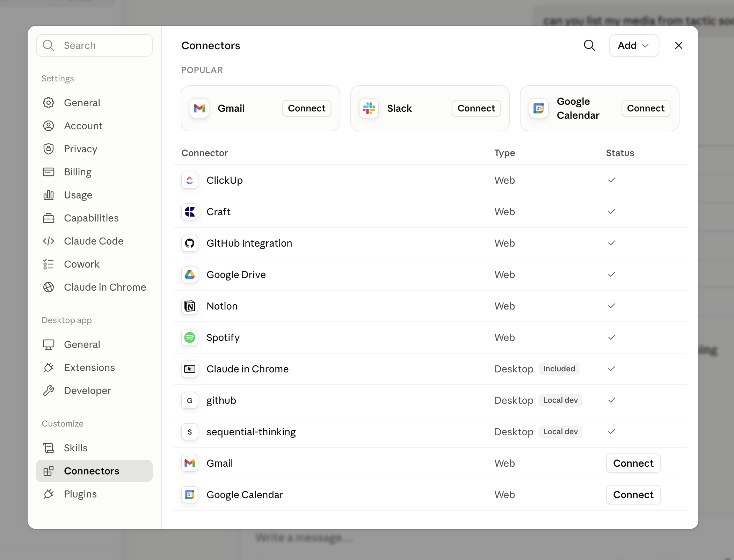Screen dimensions: 734x560
Task: Click the Gmail icon in Popular card
Action: (199, 108)
